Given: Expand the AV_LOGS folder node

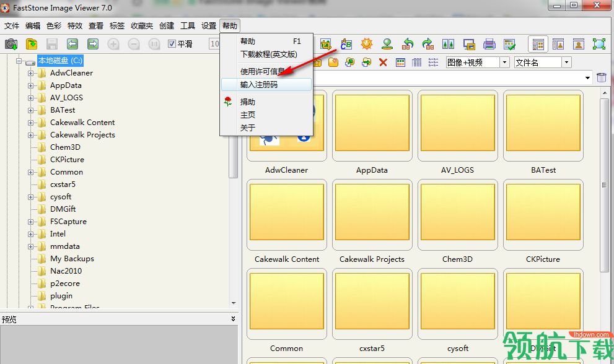Looking at the screenshot, I should [x=30, y=98].
